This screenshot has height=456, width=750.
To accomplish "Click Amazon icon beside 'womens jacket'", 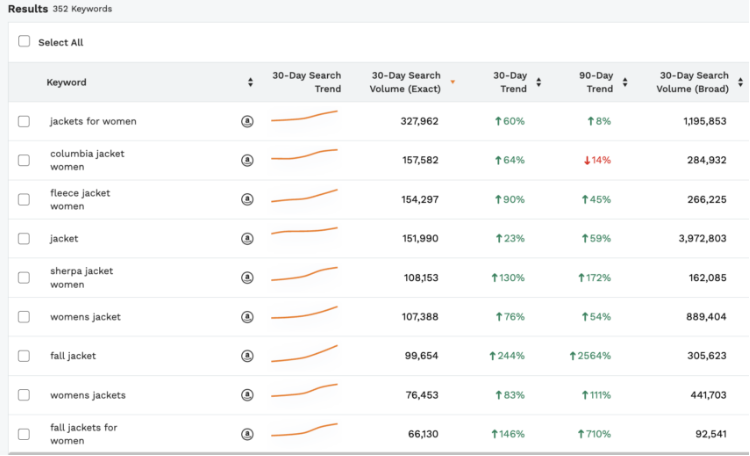I will pyautogui.click(x=247, y=317).
